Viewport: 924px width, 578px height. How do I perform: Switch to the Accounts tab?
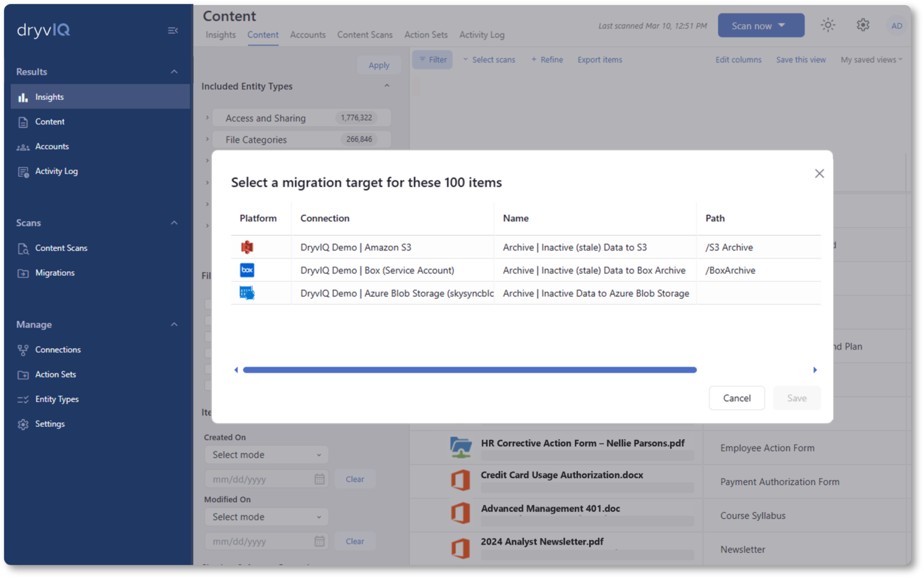[308, 35]
